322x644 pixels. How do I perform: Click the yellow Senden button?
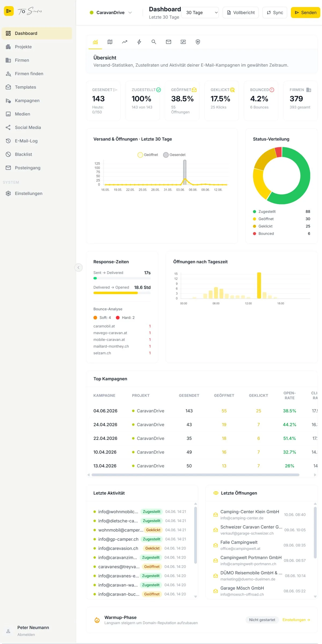point(305,13)
